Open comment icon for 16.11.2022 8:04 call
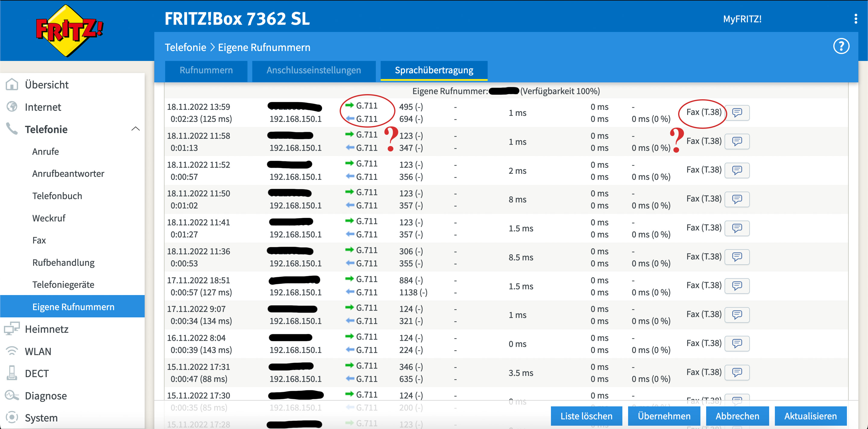 click(x=737, y=344)
